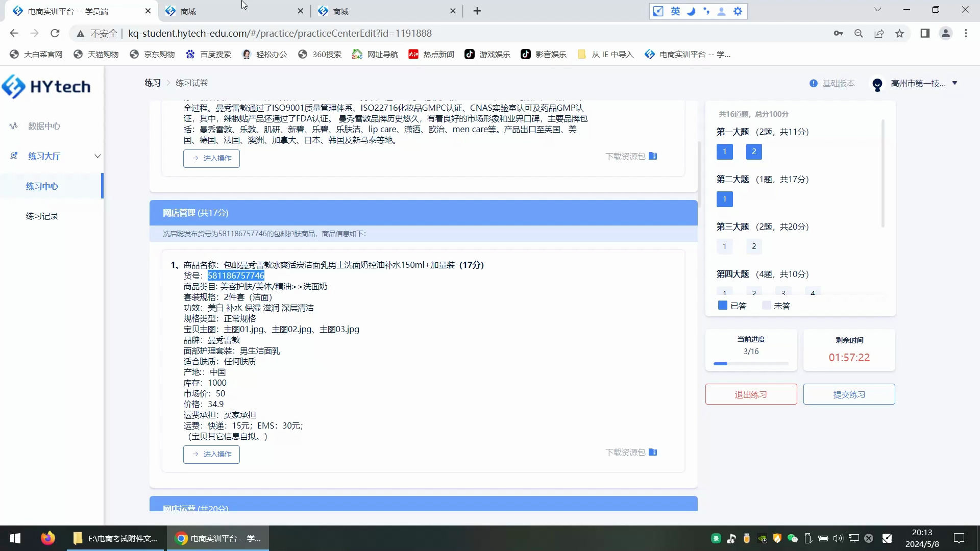Switch to the third 商城 browser tab
The width and height of the screenshot is (980, 551).
coord(386,11)
